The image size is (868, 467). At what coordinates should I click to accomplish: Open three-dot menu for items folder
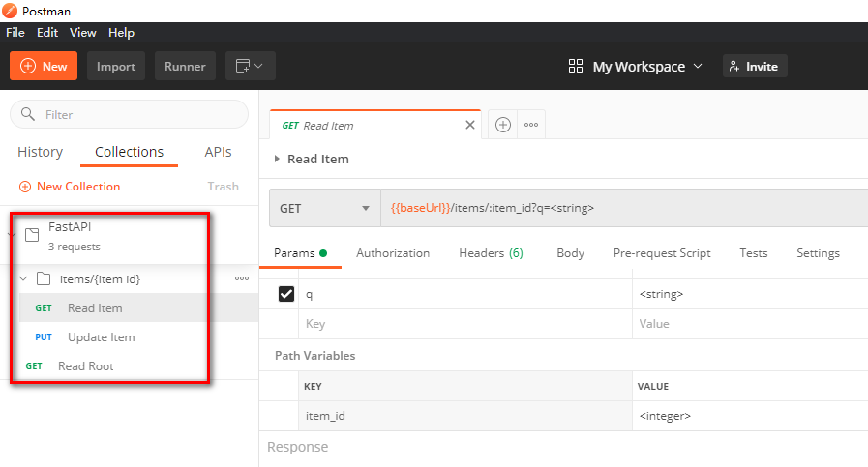click(x=242, y=278)
